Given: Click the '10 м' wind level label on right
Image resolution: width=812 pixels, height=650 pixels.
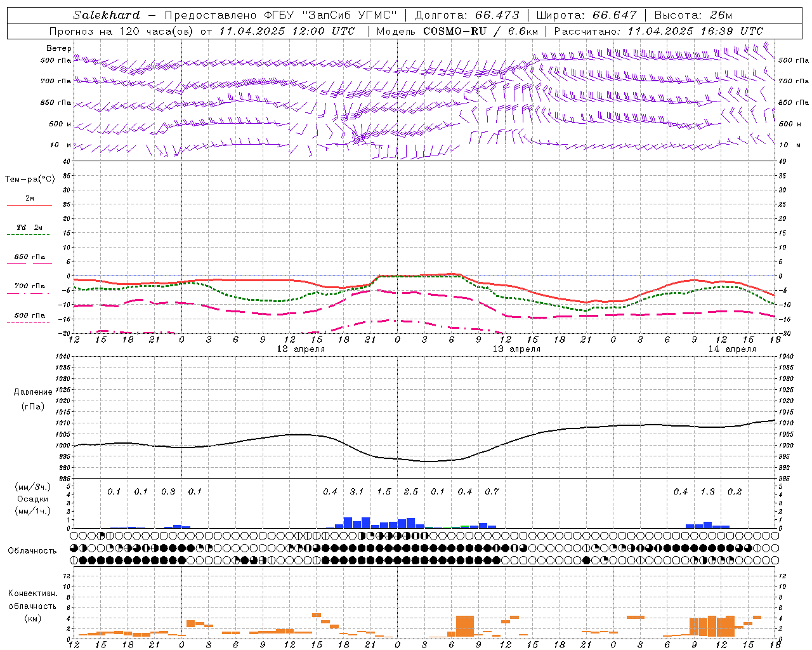Looking at the screenshot, I should point(789,145).
